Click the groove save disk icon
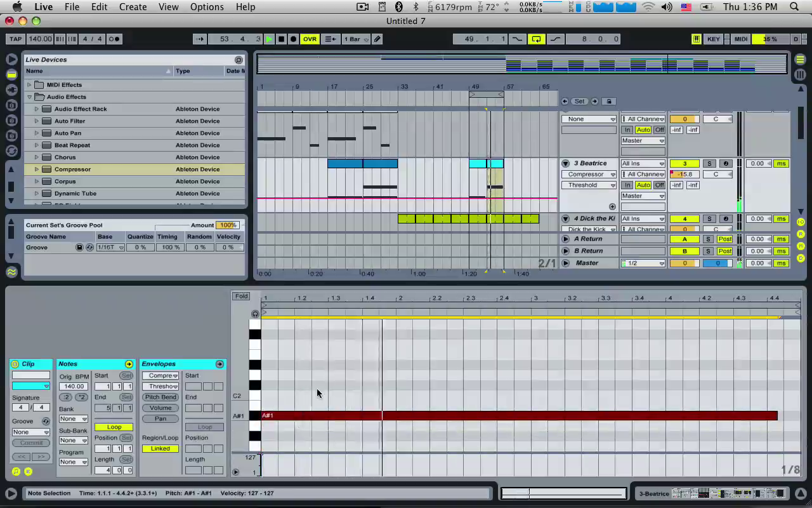The width and height of the screenshot is (812, 508). point(80,247)
